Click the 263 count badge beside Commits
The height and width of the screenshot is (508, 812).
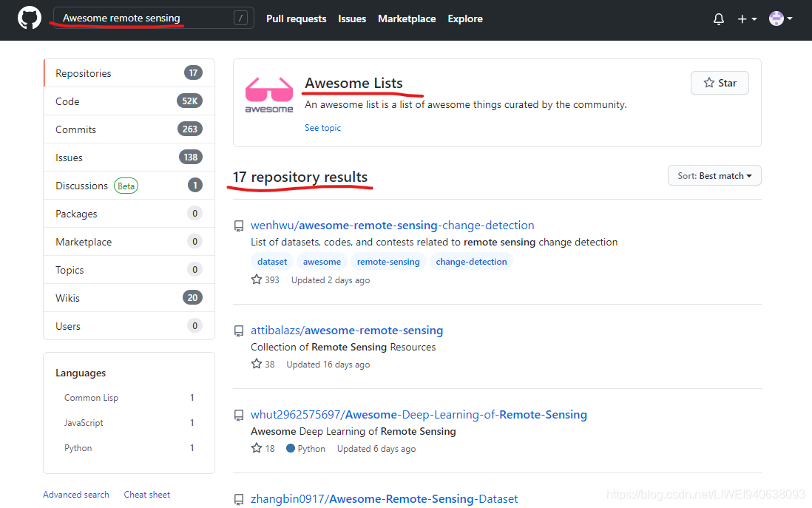coord(190,129)
